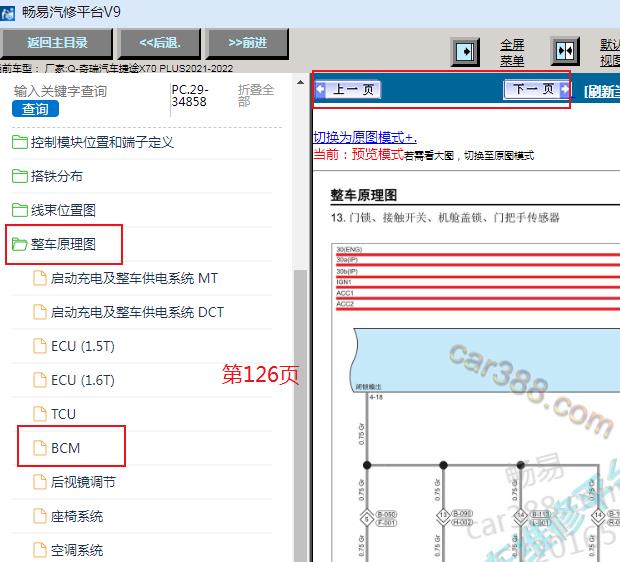
Task: Click the 畅易汽修平台V9 app icon
Action: [8, 13]
